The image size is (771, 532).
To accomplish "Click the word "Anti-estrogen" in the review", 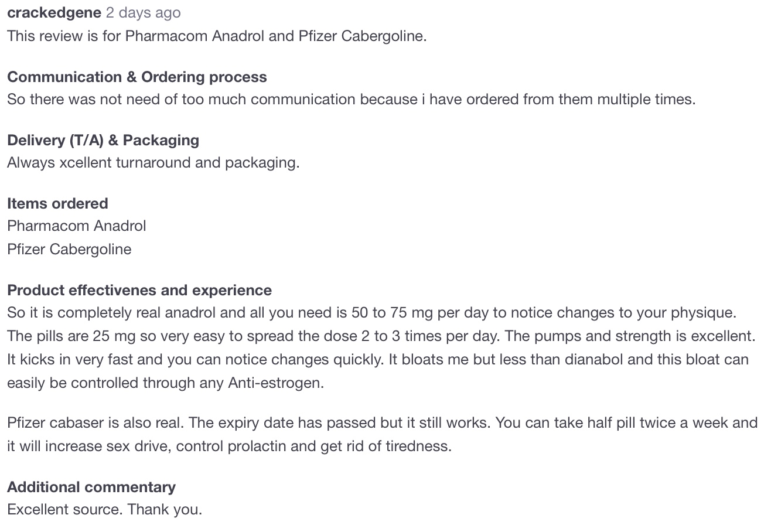I will pyautogui.click(x=275, y=383).
